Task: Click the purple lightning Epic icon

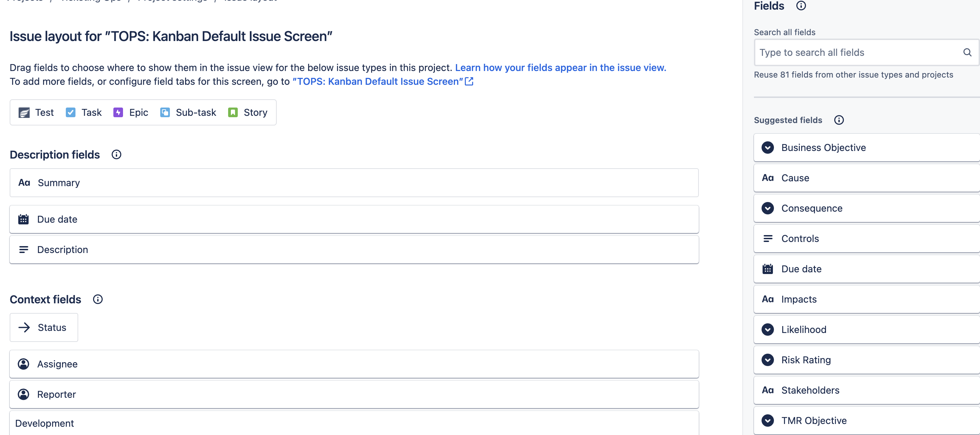Action: tap(118, 112)
